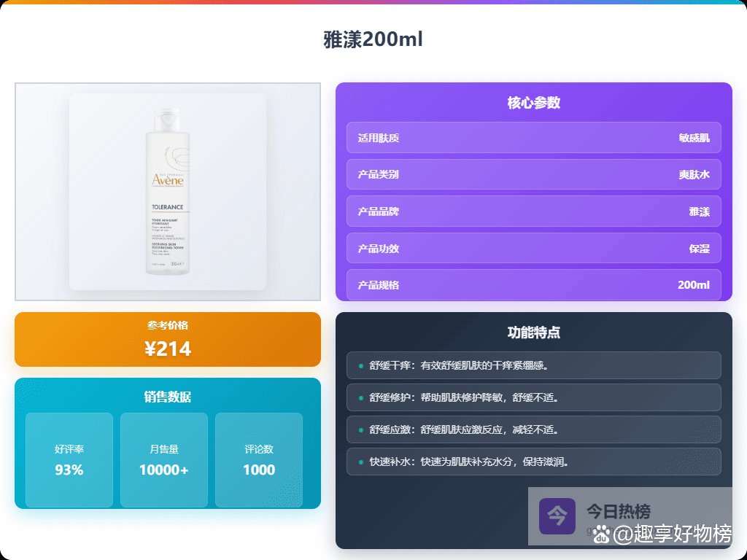Viewport: 747px width, 560px height.
Task: Open the 评论数 1000 stat tile
Action: [259, 460]
